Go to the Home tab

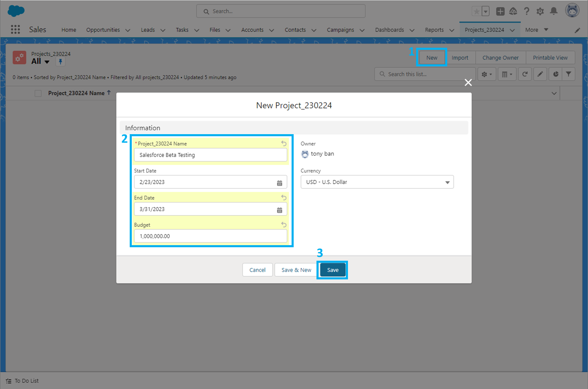coord(69,30)
